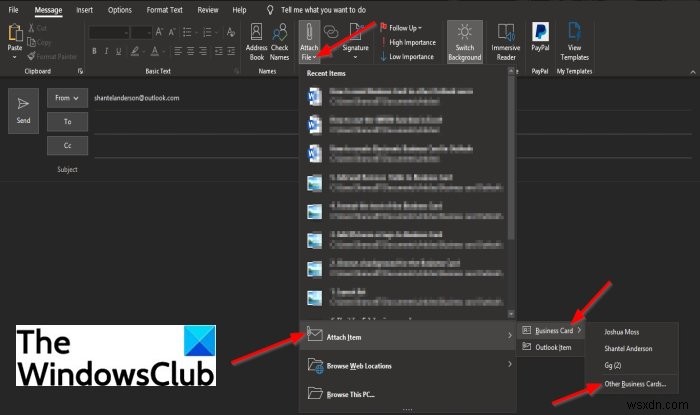Select the Copy command icon
Screen dimensions: 700x415
pyautogui.click(x=31, y=42)
